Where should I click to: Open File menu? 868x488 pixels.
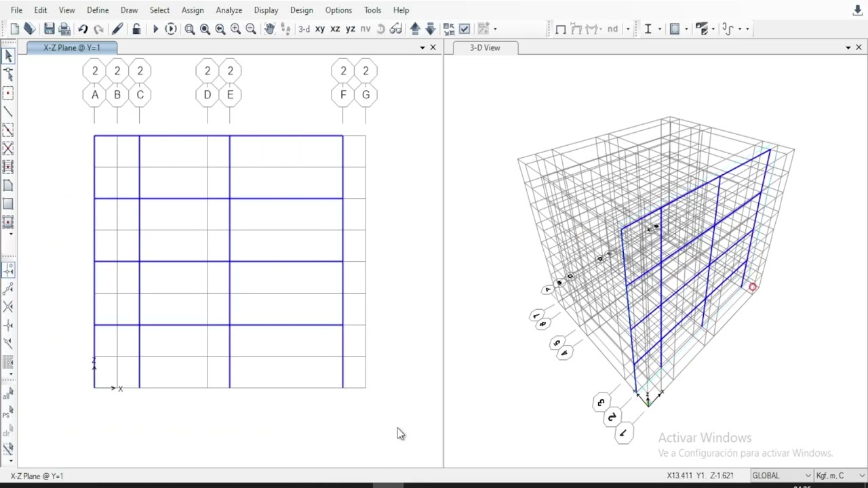16,10
